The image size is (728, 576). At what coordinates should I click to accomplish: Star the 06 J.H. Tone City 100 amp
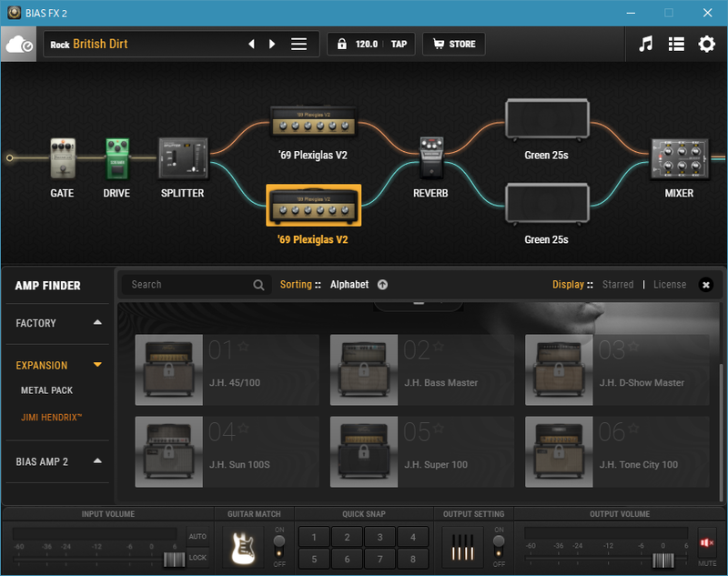pyautogui.click(x=633, y=428)
